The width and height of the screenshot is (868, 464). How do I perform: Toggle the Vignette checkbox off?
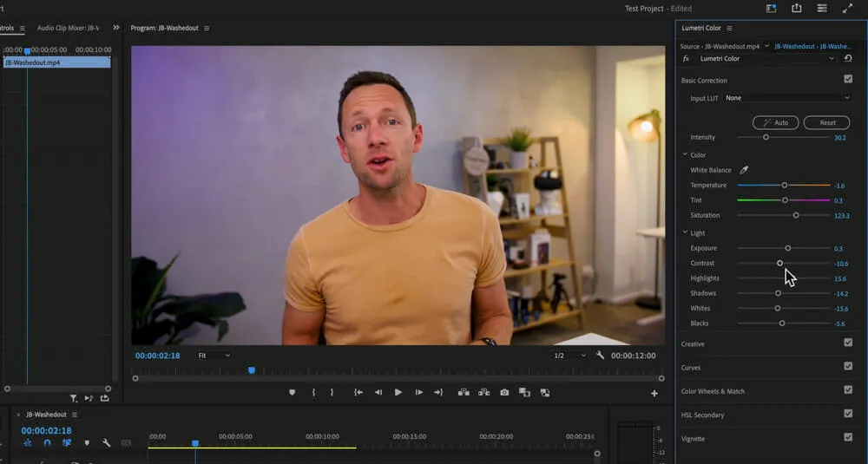click(x=848, y=438)
